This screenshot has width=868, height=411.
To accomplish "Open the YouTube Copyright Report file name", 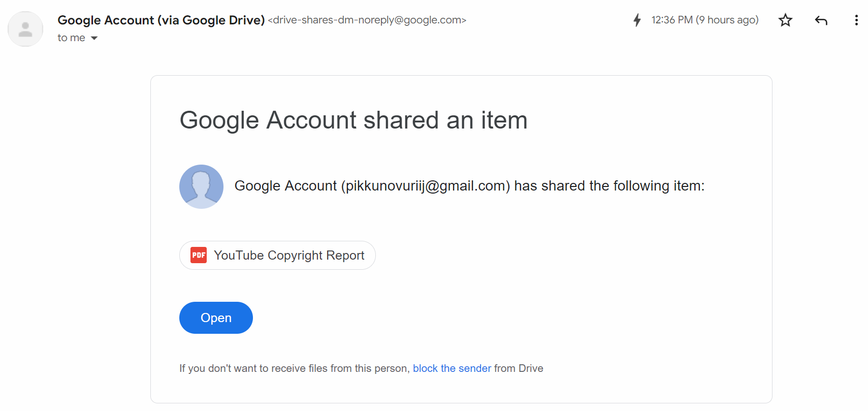I will (x=289, y=256).
